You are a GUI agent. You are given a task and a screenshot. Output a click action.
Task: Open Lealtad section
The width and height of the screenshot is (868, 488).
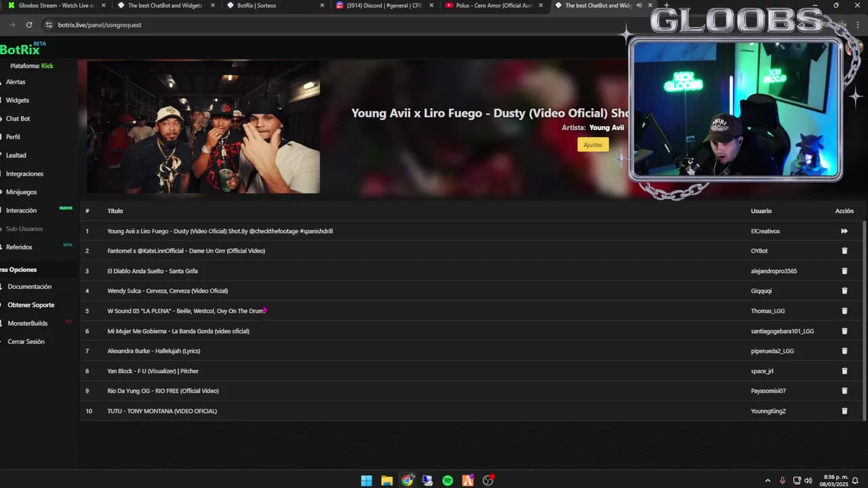pos(16,155)
